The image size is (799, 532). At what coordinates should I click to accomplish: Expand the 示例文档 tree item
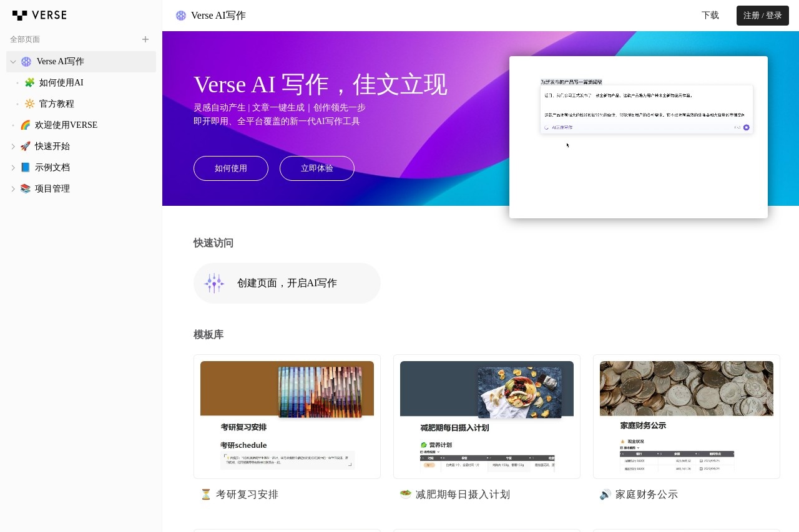point(13,168)
